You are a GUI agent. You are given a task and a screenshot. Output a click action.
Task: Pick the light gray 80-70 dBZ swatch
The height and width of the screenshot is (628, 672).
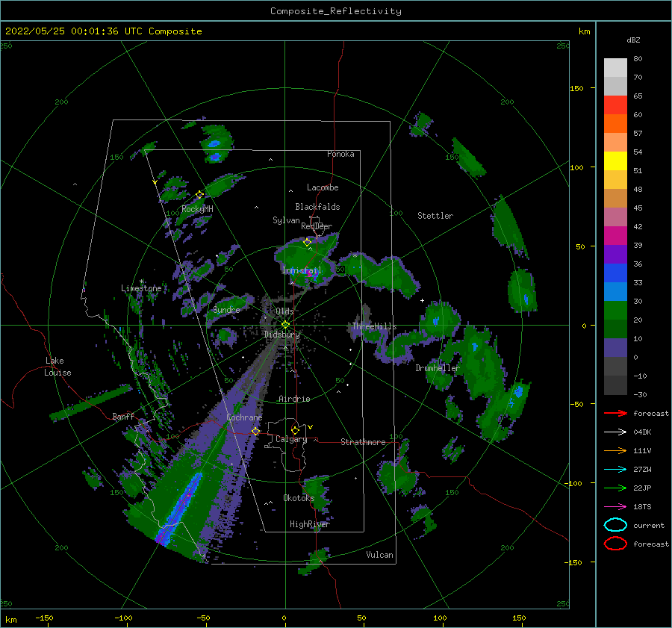(x=615, y=68)
